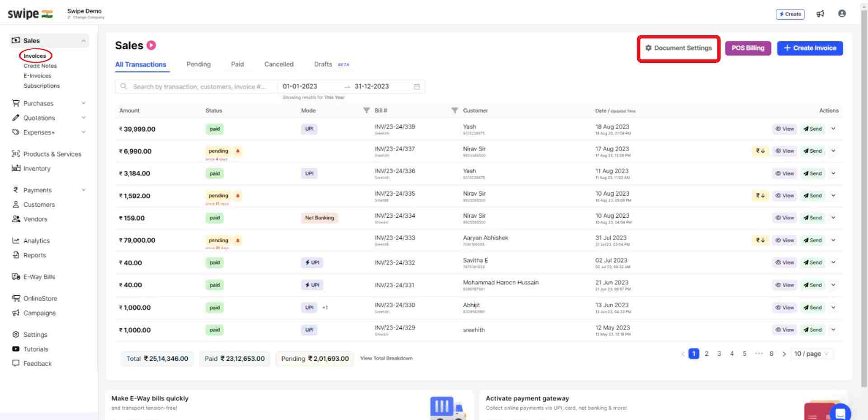Viewport: 868px width, 420px height.
Task: Switch to the All Transactions tab
Action: pos(141,65)
